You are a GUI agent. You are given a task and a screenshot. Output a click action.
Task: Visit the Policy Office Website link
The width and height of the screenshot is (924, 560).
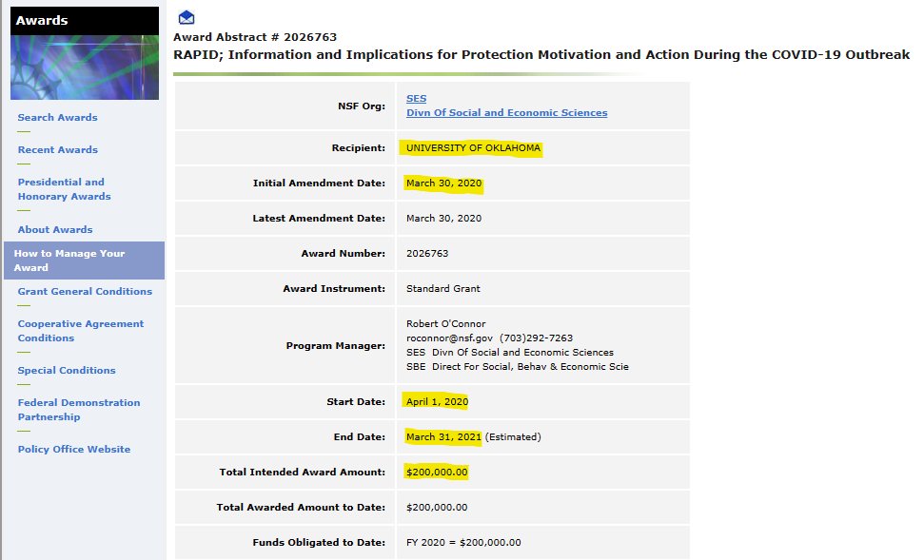(x=73, y=450)
